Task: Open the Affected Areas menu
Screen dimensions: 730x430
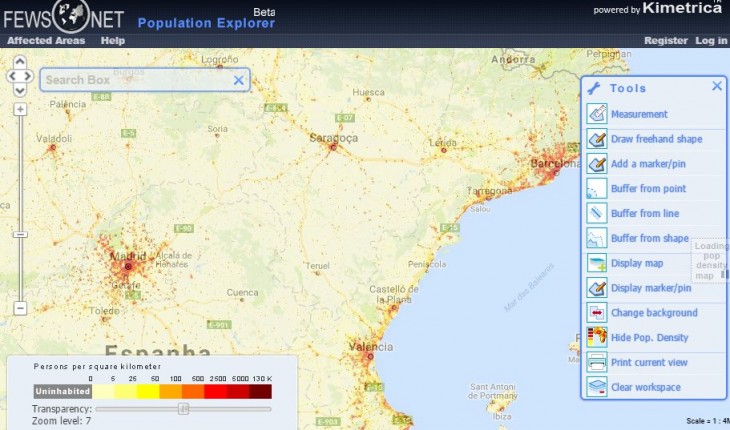Action: (47, 41)
